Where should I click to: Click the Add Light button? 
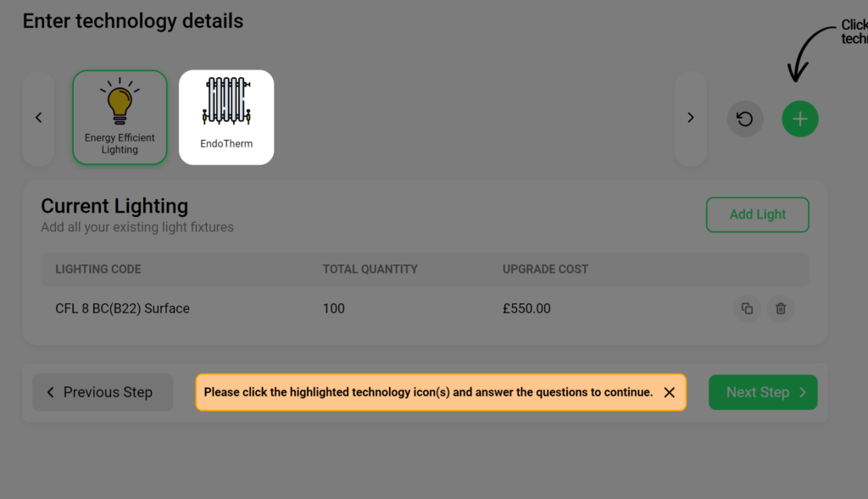pyautogui.click(x=757, y=214)
